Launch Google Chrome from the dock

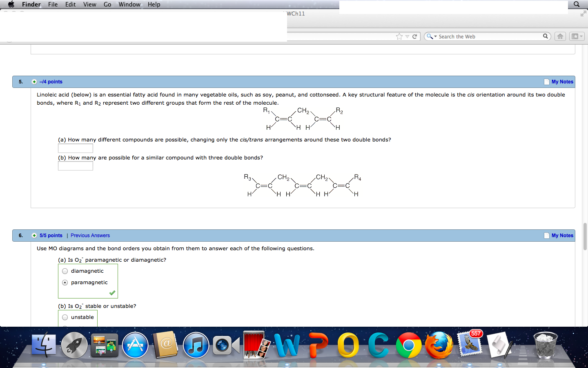[409, 346]
